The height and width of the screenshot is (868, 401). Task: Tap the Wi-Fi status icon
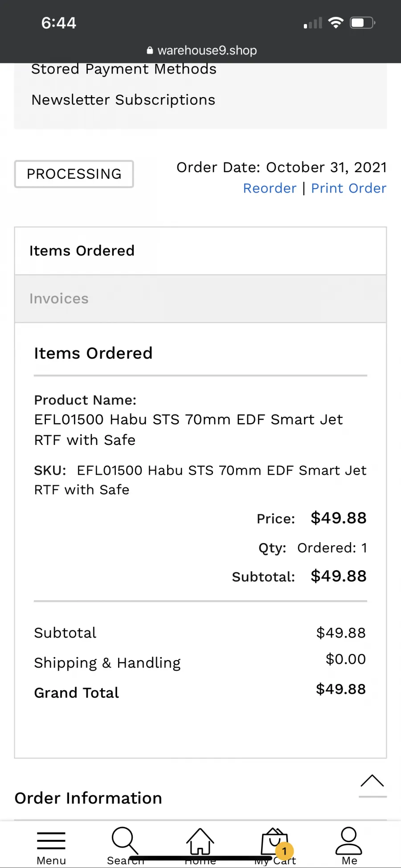(336, 22)
